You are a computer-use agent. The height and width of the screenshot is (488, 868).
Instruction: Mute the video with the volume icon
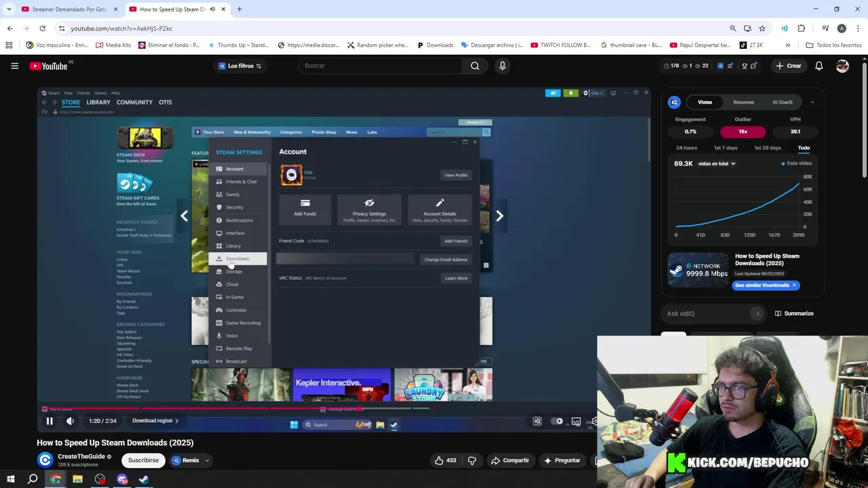point(70,421)
